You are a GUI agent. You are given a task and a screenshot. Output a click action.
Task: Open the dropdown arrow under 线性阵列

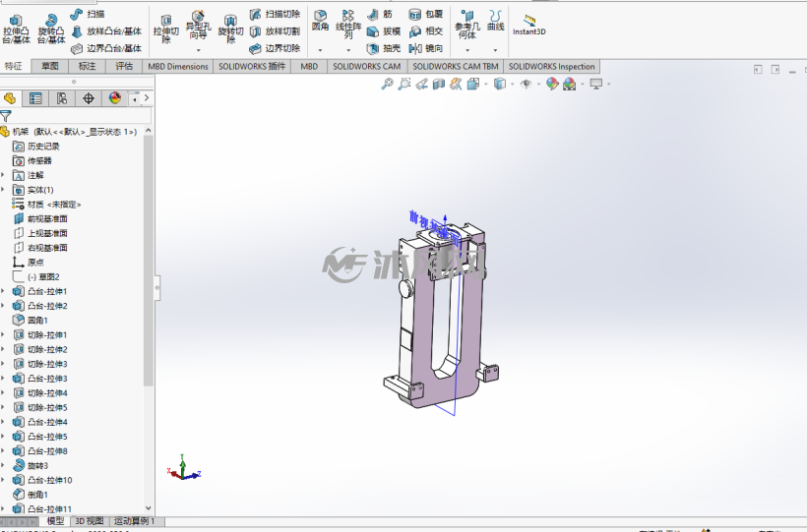pos(348,50)
